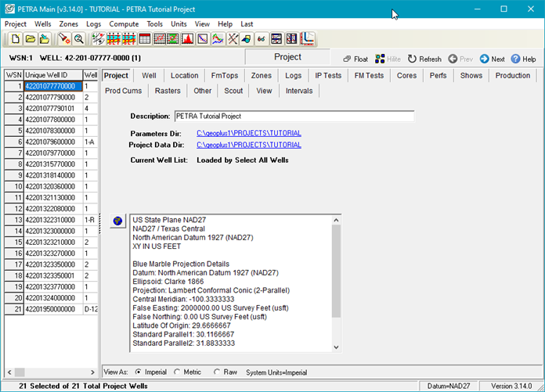Switch to the Production tab
This screenshot has width=545, height=392.
point(513,75)
